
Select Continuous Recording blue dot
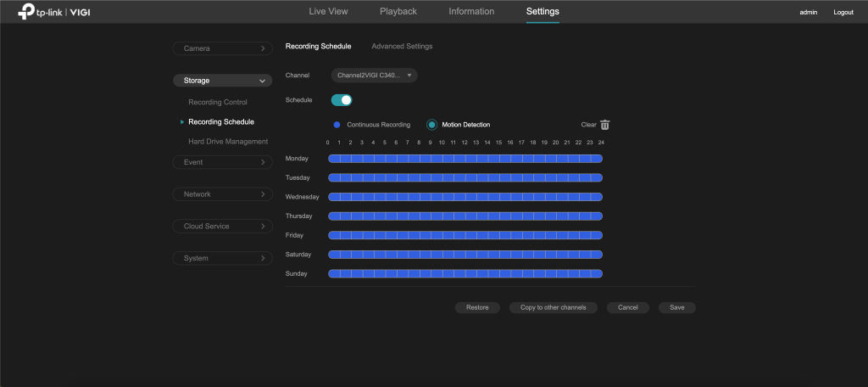tap(337, 125)
